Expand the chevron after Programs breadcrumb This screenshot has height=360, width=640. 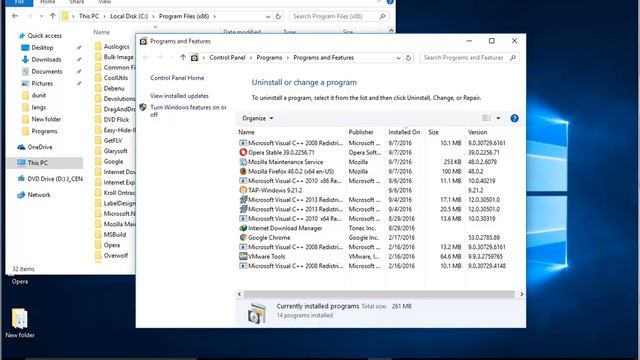(x=288, y=58)
